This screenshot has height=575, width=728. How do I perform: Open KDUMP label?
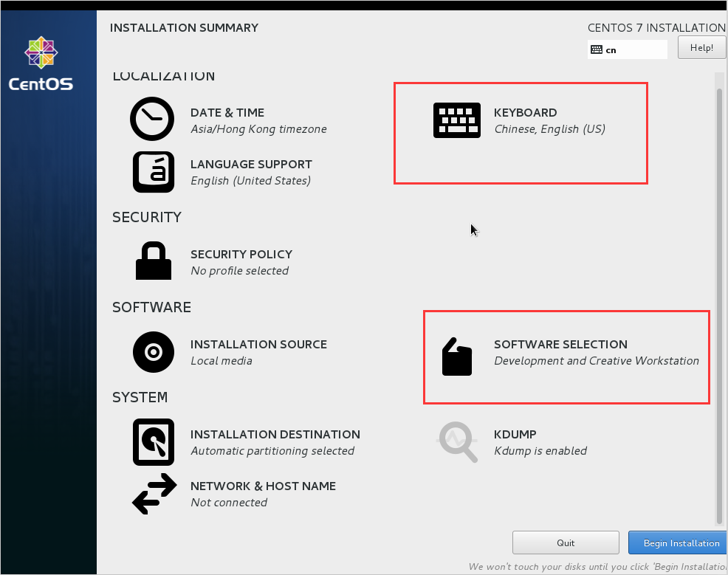pos(515,434)
